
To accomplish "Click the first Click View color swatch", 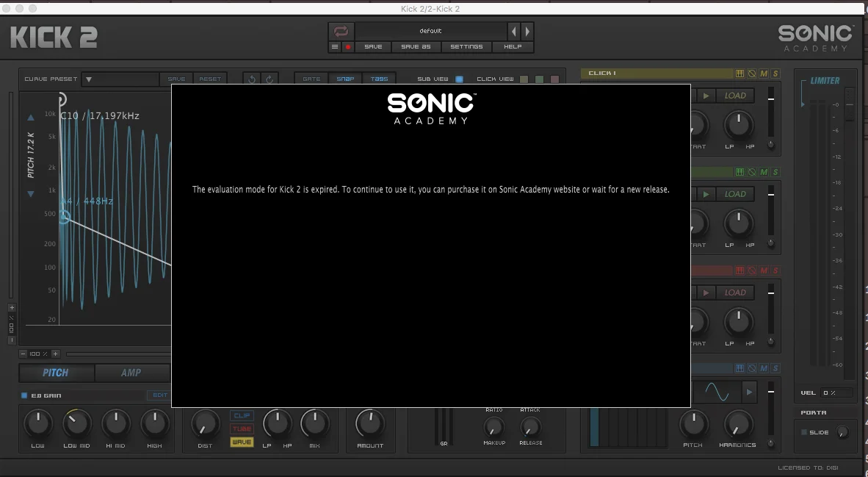I will pos(524,79).
